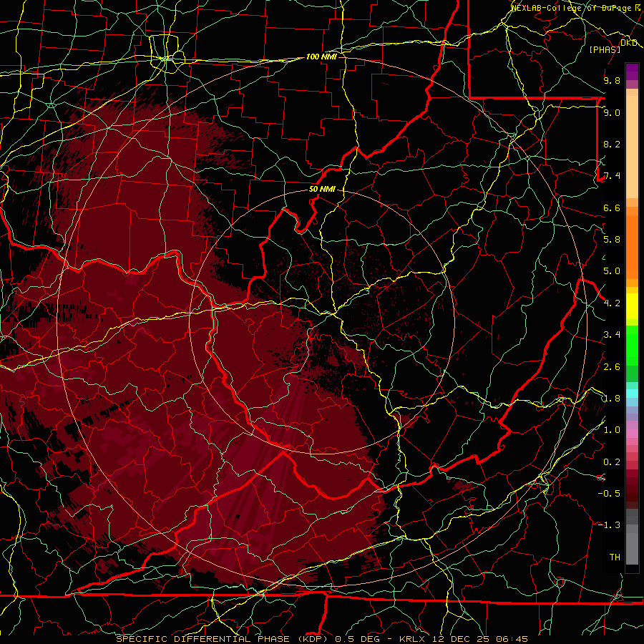Select the 5.8 scale value
644x644 pixels.
point(612,240)
